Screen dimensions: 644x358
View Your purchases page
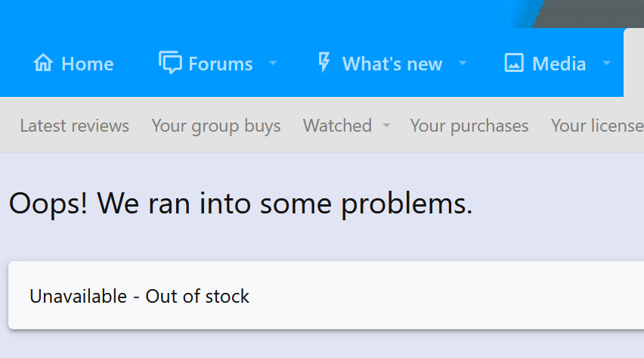(x=469, y=126)
